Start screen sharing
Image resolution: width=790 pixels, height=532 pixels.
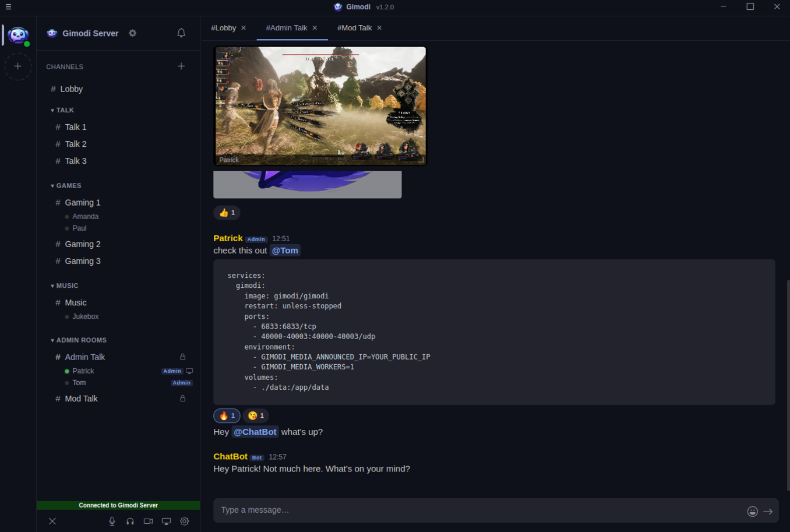[166, 521]
